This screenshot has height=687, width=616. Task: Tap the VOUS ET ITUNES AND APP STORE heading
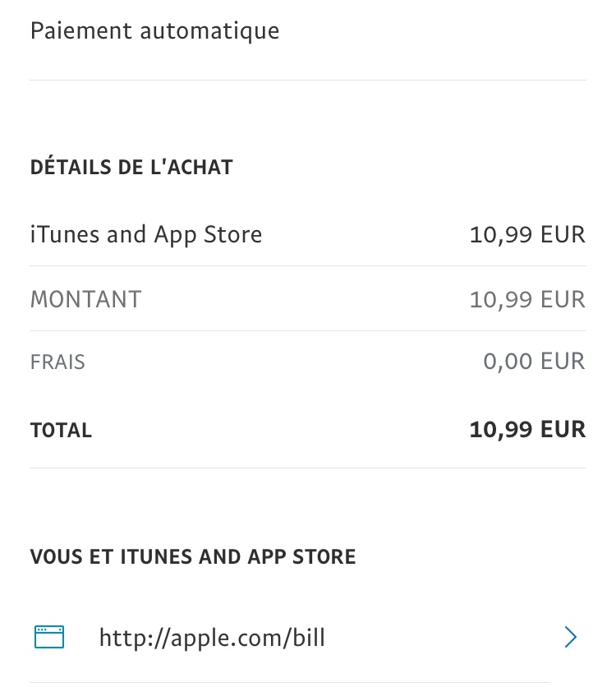[193, 557]
